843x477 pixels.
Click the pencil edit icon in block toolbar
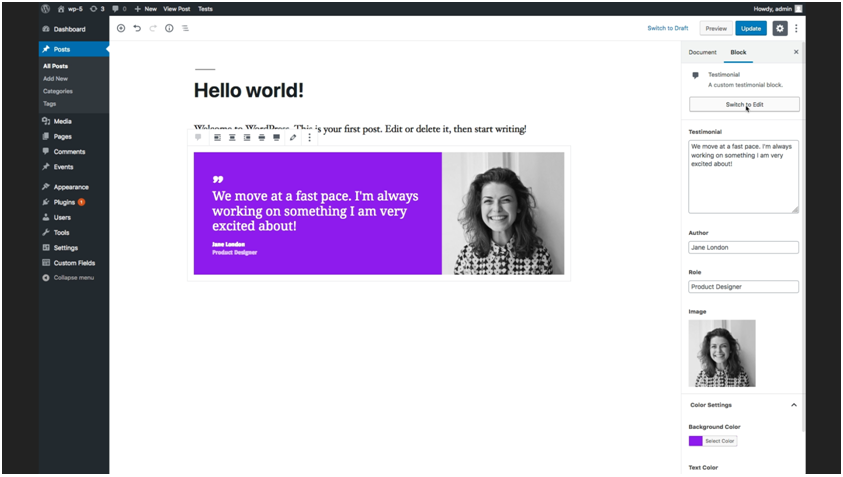(293, 137)
